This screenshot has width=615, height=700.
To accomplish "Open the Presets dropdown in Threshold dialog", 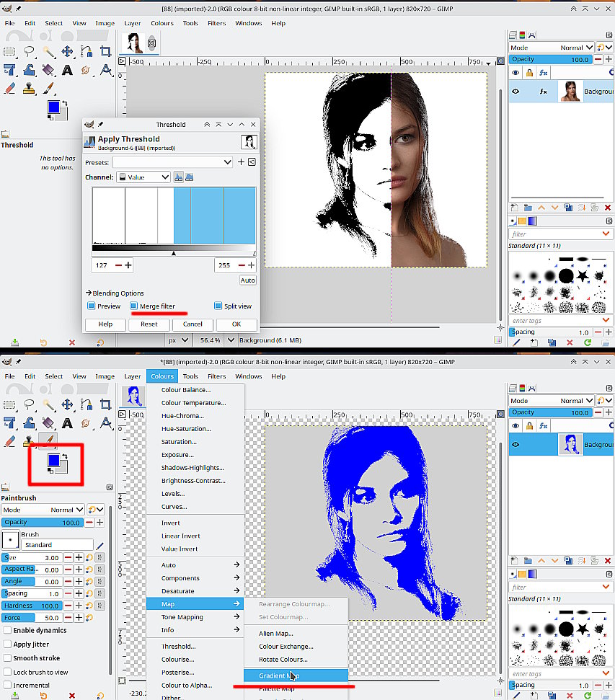I will click(x=172, y=162).
